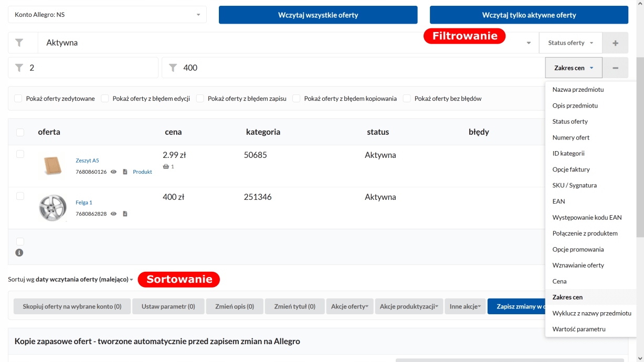Click Skopiuj oferty na wybrane konto button
This screenshot has height=362, width=644.
pos(72,306)
